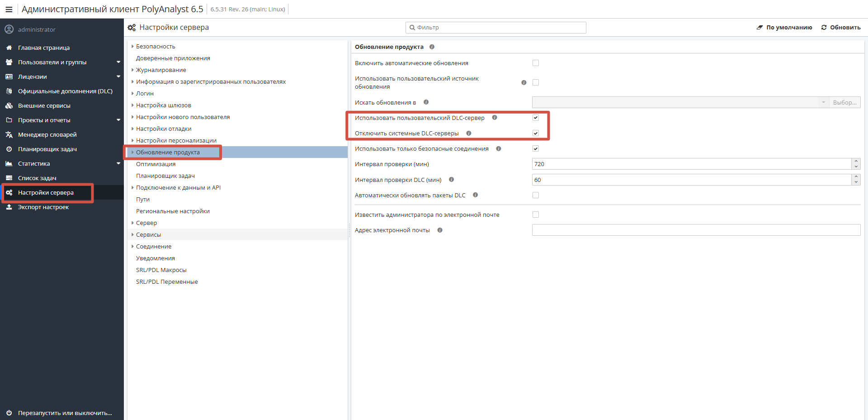Viewport: 868px width, 420px height.
Task: Click the folder icon for Проекты и отчеты
Action: pos(9,120)
